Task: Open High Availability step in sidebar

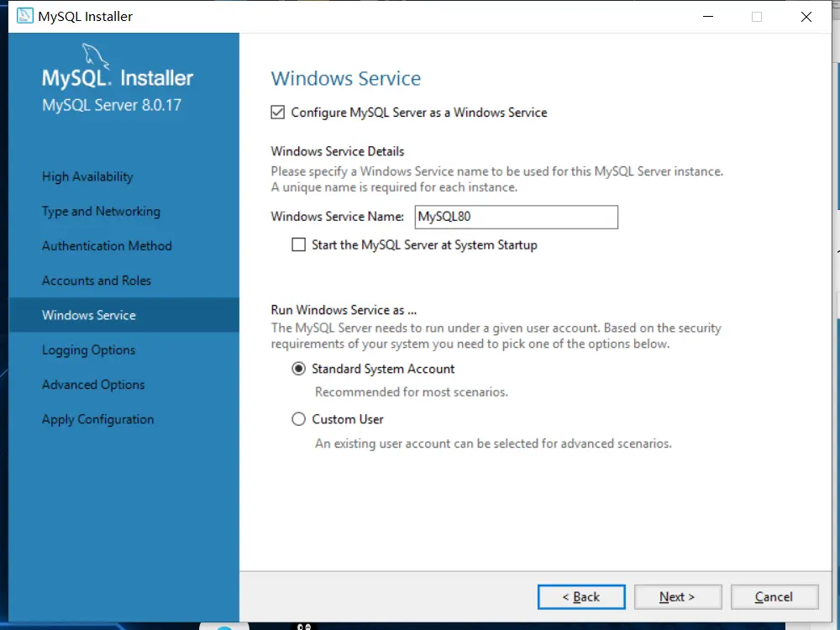Action: pyautogui.click(x=87, y=176)
